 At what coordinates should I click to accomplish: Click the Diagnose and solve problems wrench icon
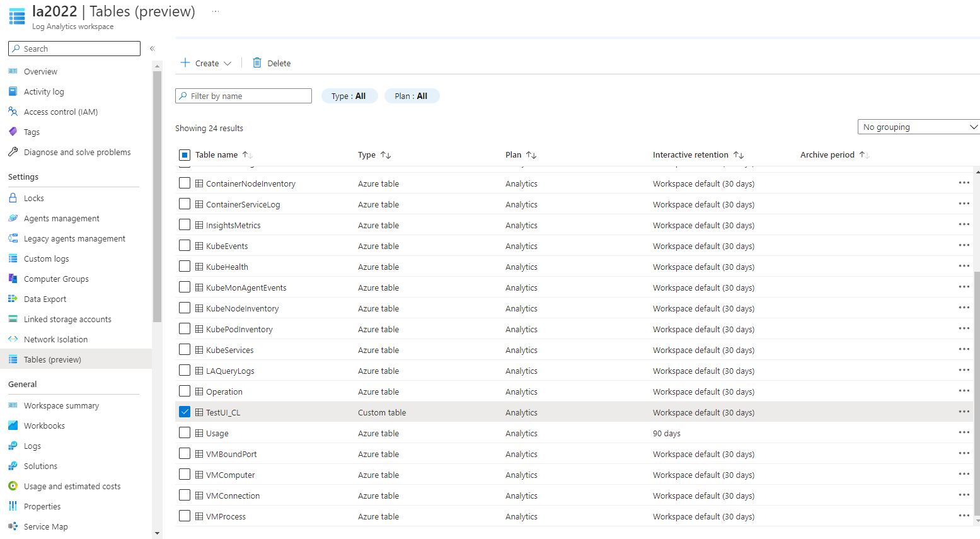click(x=13, y=152)
